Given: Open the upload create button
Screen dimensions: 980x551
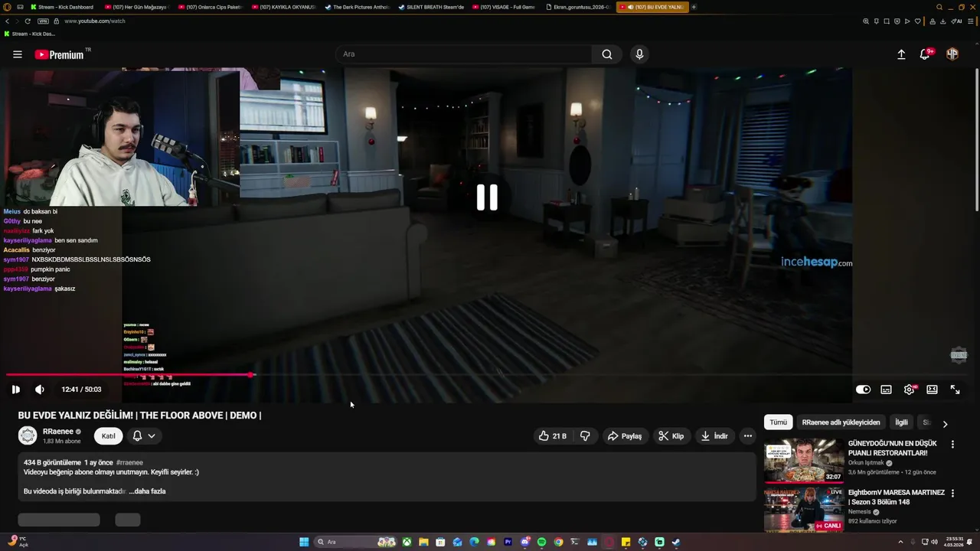Looking at the screenshot, I should (901, 54).
